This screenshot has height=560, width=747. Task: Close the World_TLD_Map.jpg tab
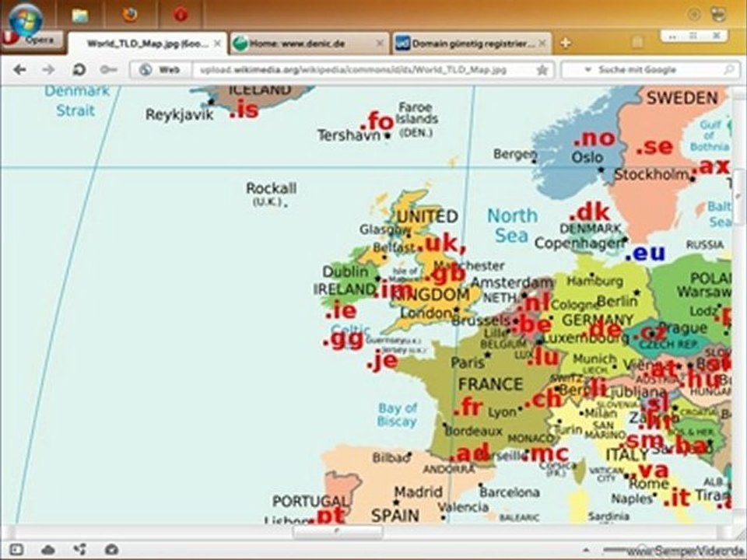(x=217, y=44)
